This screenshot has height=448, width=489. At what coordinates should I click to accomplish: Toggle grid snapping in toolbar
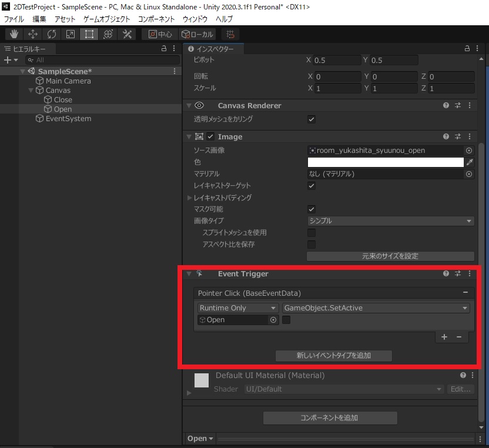pyautogui.click(x=230, y=34)
